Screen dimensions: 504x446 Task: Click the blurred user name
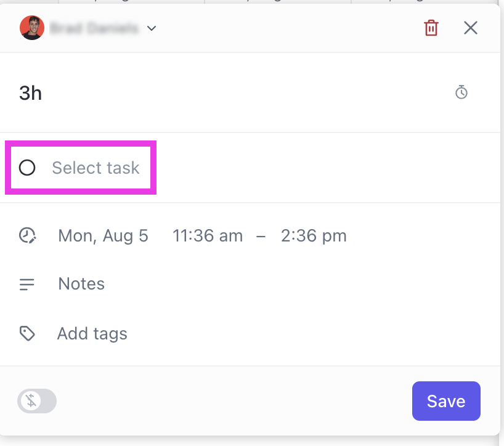click(94, 28)
